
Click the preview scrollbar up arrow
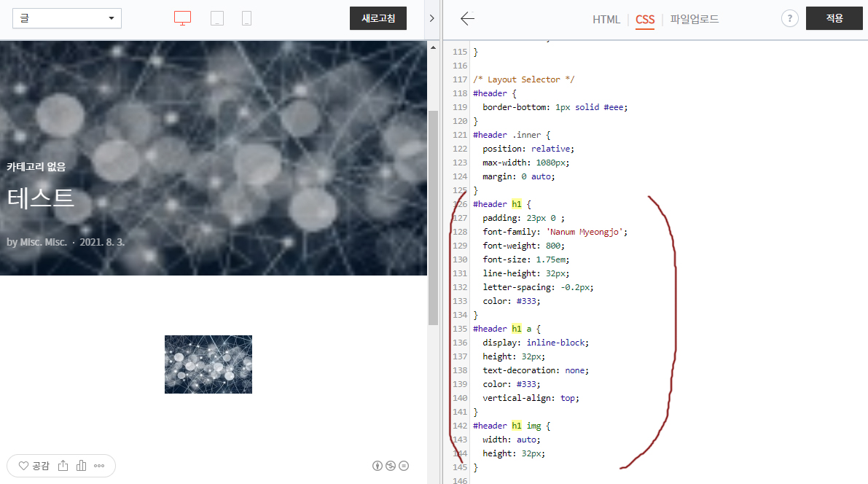433,47
